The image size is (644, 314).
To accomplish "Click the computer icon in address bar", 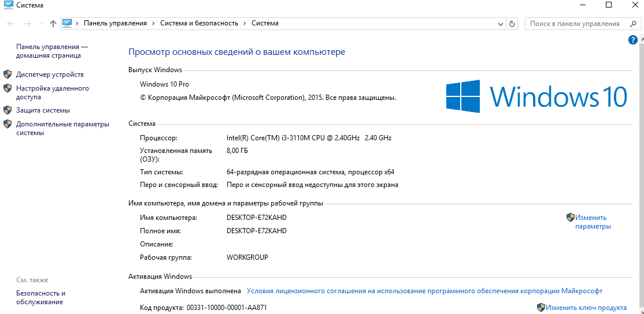I will point(68,23).
